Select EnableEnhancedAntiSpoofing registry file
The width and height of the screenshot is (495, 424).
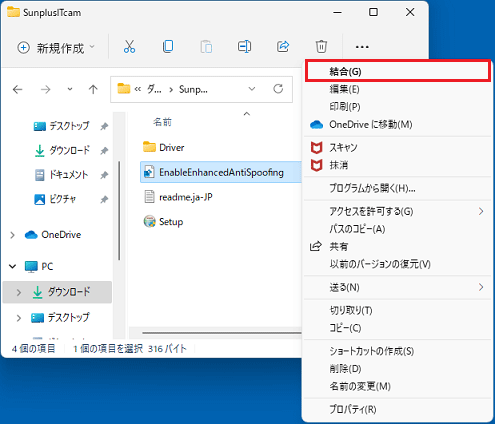point(221,172)
